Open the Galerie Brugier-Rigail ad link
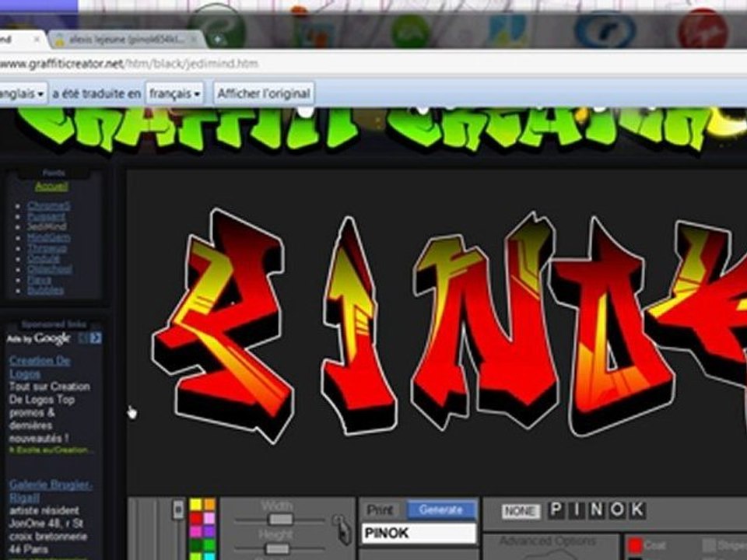747x560 pixels. pyautogui.click(x=51, y=492)
